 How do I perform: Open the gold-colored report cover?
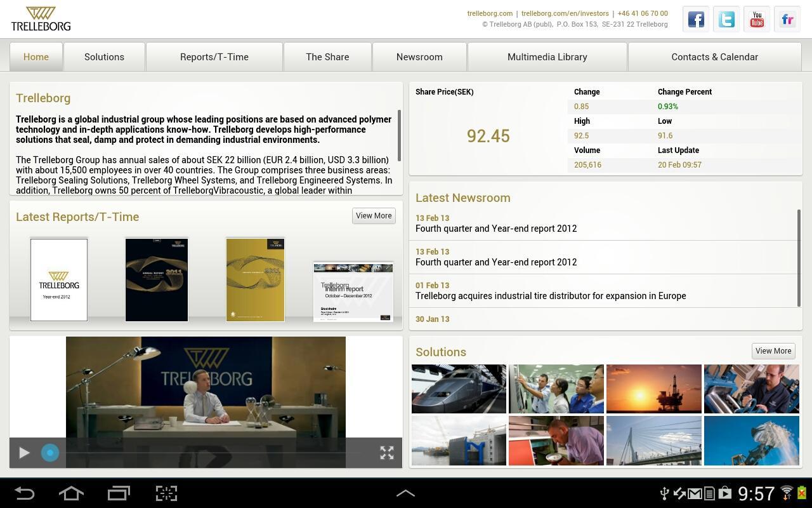pos(255,280)
